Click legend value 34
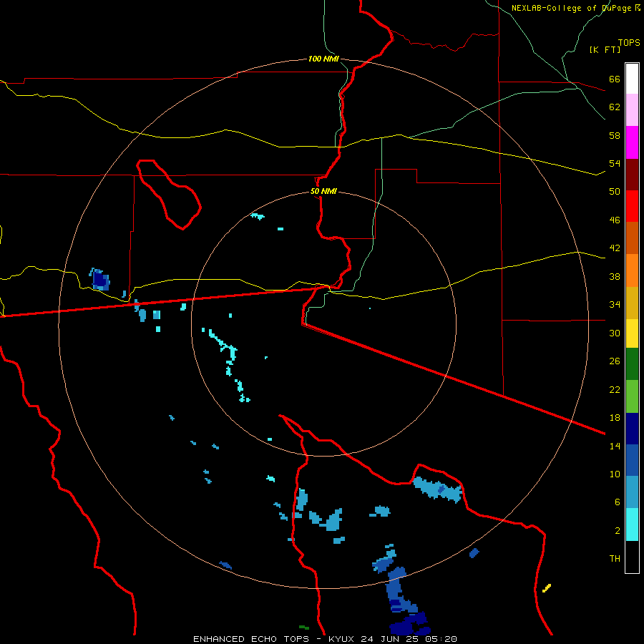 point(615,305)
